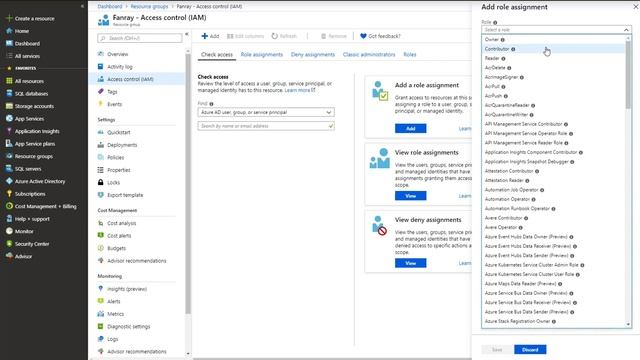Select Avere Contributor role
Viewport: 640px width, 360px height.
tap(553, 218)
